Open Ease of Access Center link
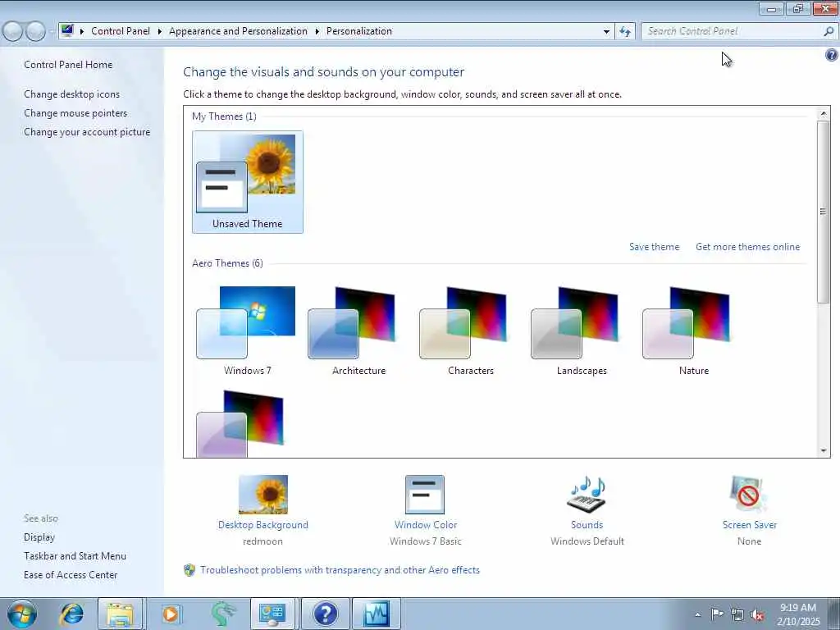The image size is (840, 630). point(71,575)
